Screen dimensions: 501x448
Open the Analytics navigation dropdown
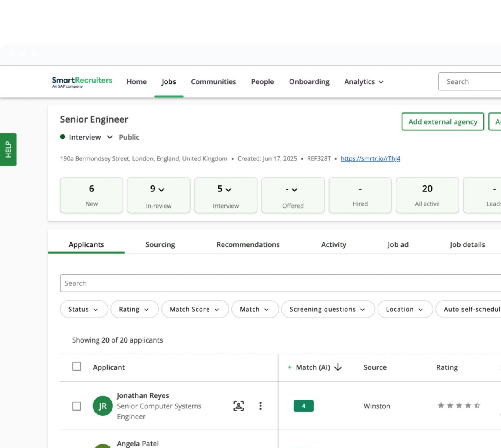364,82
